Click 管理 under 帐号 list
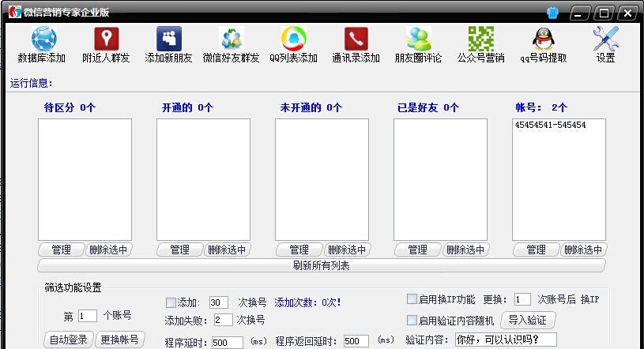644x349 pixels. 536,250
